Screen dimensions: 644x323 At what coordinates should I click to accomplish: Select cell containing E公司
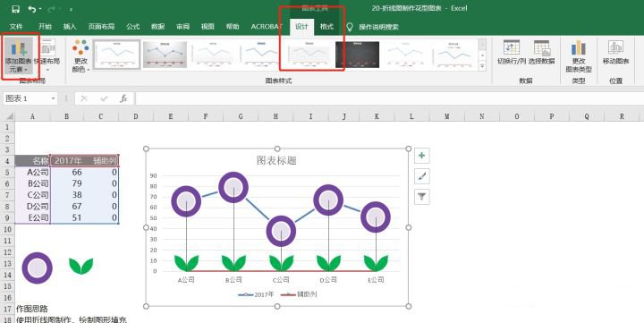(32, 217)
